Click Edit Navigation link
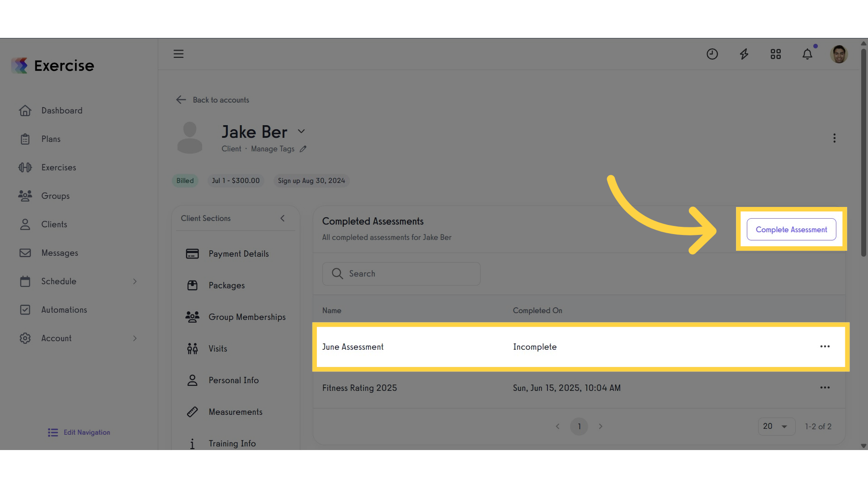Screen dimensions: 868x488 coord(79,432)
